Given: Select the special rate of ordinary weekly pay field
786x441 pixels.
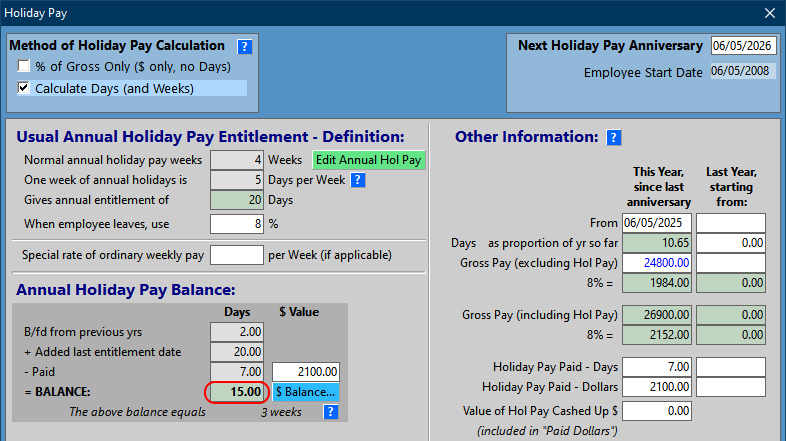Looking at the screenshot, I should pyautogui.click(x=236, y=255).
